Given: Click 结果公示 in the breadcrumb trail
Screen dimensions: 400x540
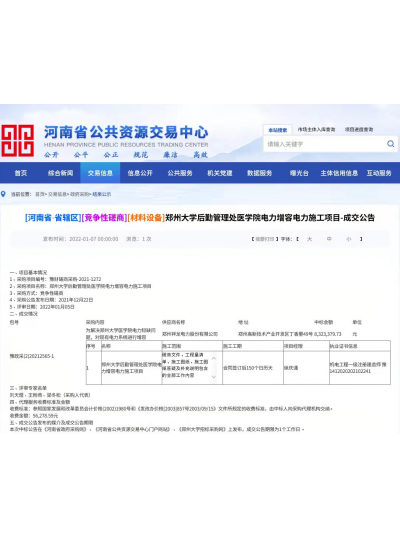Looking at the screenshot, I should (x=102, y=194).
